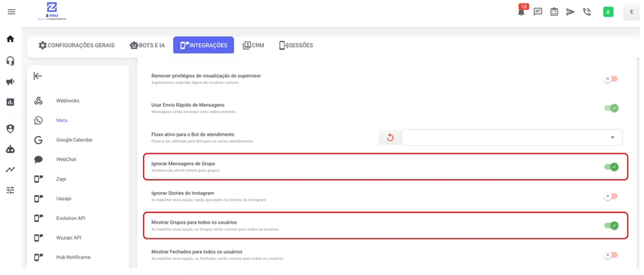Click the Evolution API device icon
The image size is (644, 275).
38,219
